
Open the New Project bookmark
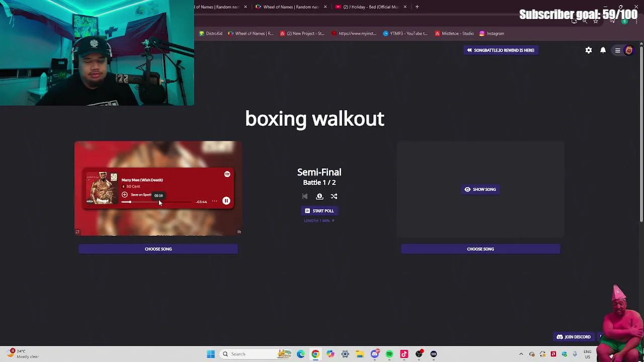[302, 34]
